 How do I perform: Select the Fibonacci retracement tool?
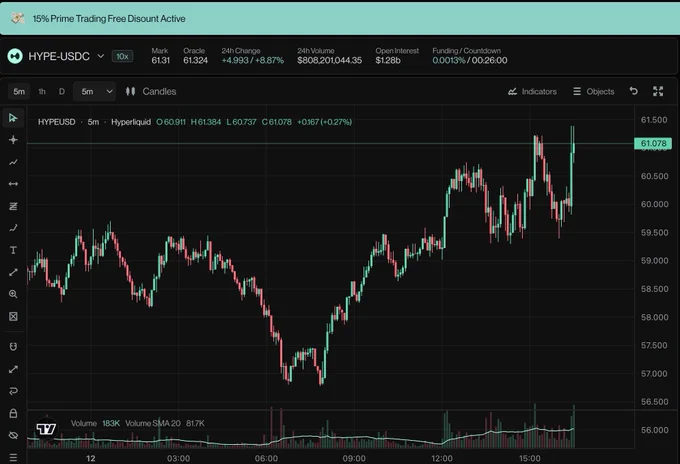(x=13, y=206)
